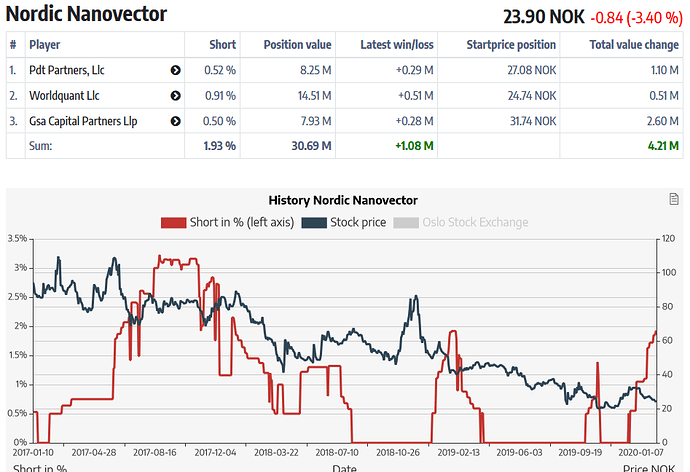
Task: Select the 1.10 M total value change
Action: pyautogui.click(x=665, y=70)
